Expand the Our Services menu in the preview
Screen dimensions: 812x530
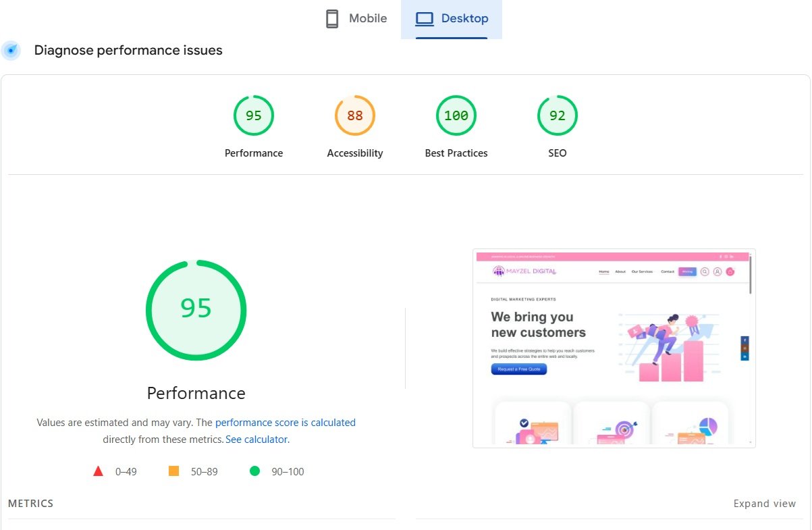[642, 271]
